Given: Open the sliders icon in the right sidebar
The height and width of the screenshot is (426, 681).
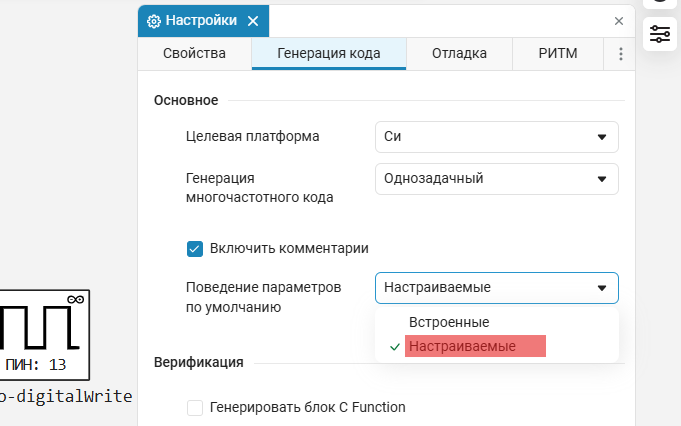Looking at the screenshot, I should pyautogui.click(x=660, y=34).
